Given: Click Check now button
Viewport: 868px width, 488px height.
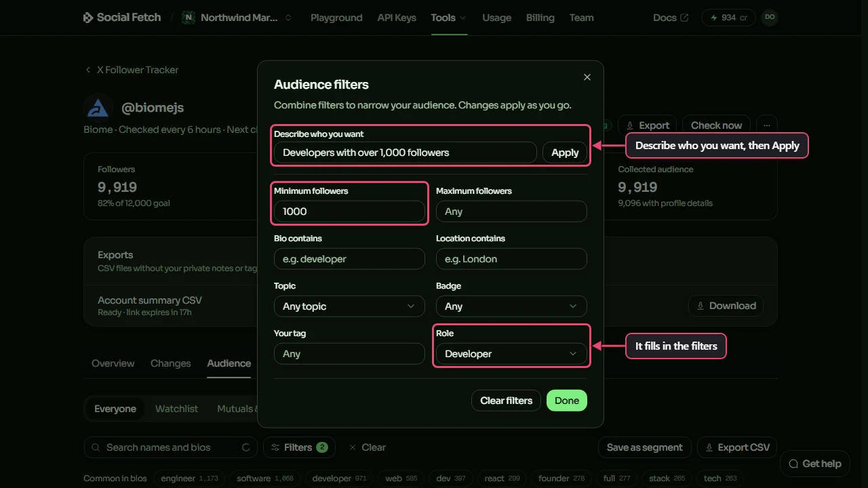Looking at the screenshot, I should click(716, 125).
